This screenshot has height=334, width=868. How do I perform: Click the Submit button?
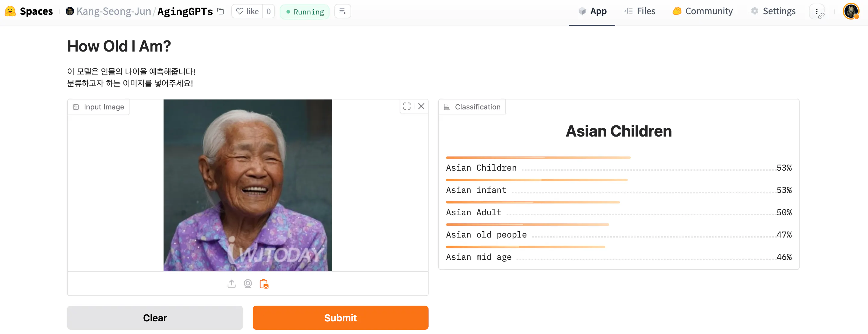340,318
